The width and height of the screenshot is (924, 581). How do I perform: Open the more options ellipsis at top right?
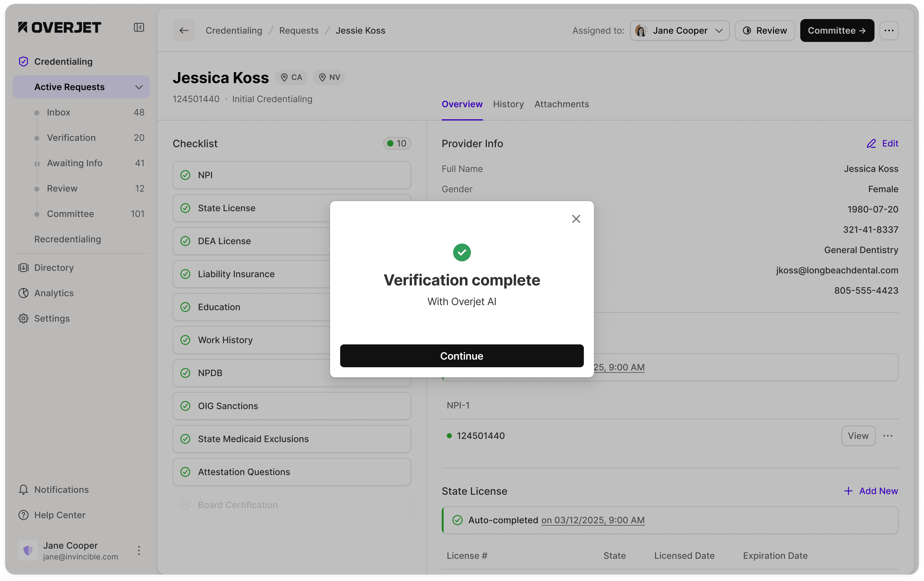(x=889, y=30)
